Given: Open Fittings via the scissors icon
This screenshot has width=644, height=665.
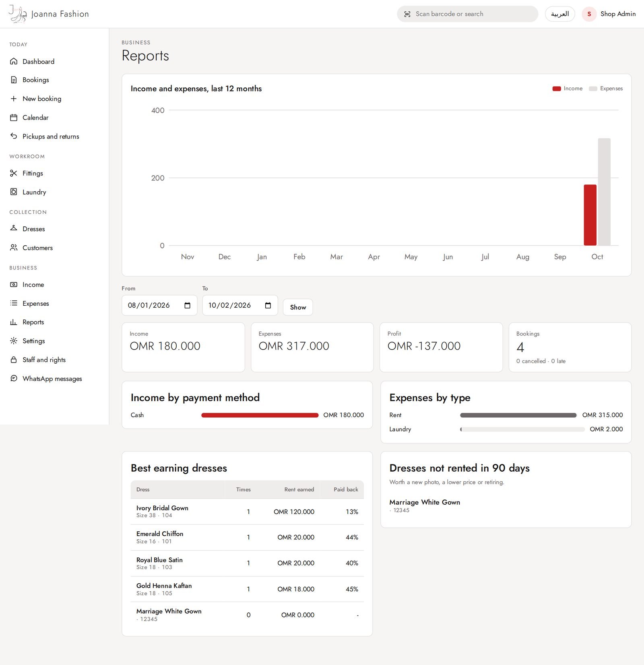Looking at the screenshot, I should pyautogui.click(x=14, y=173).
